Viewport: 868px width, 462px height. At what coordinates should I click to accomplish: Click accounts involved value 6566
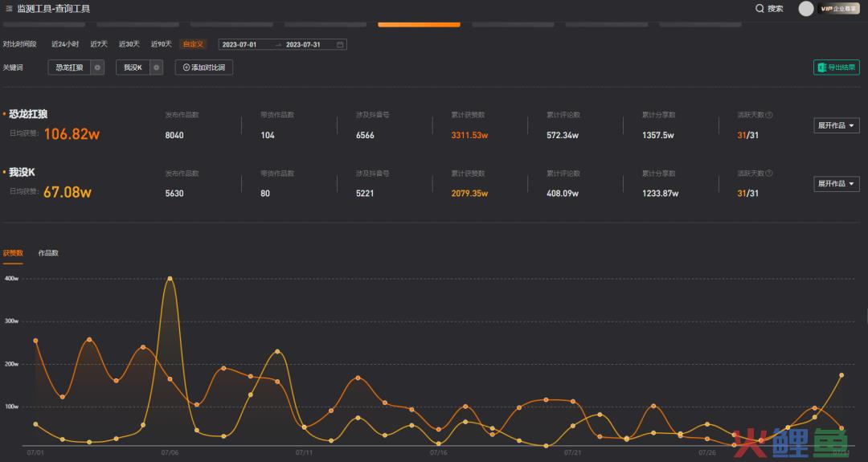[x=365, y=135]
